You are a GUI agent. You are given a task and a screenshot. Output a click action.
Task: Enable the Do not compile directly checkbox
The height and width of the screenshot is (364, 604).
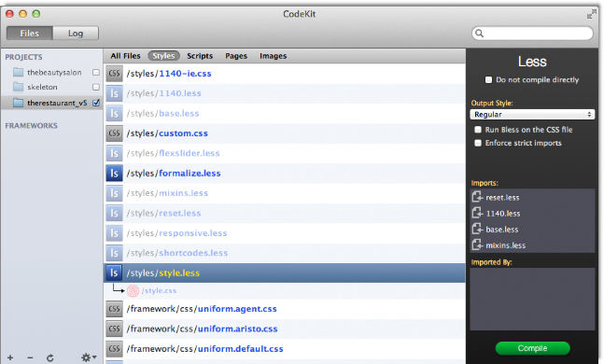point(488,79)
